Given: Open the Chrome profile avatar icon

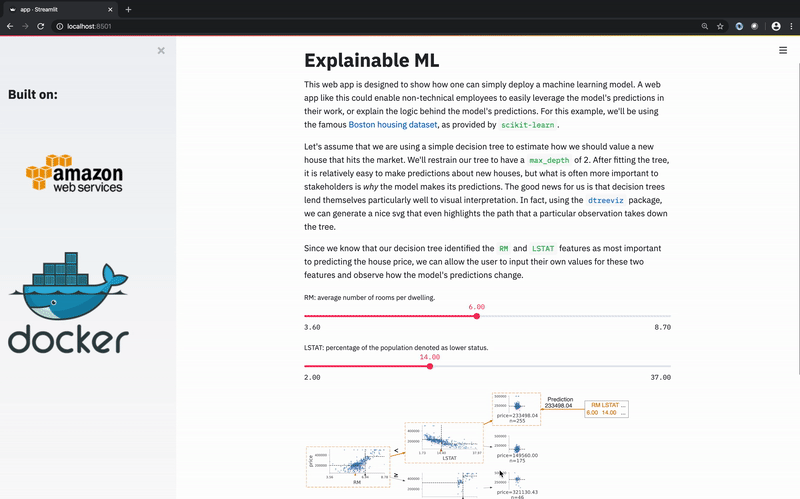Looking at the screenshot, I should pyautogui.click(x=775, y=26).
